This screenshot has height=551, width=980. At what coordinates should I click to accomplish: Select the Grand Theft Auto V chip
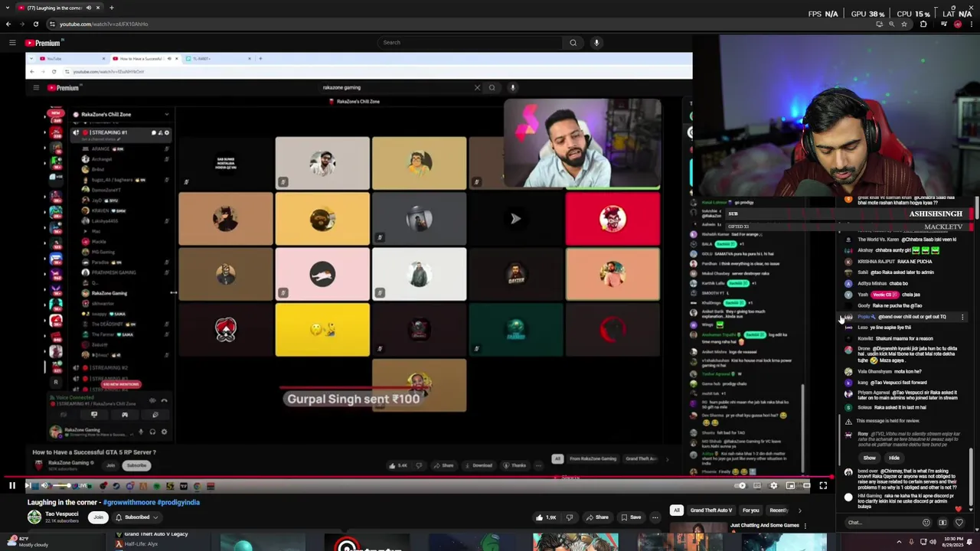(711, 510)
